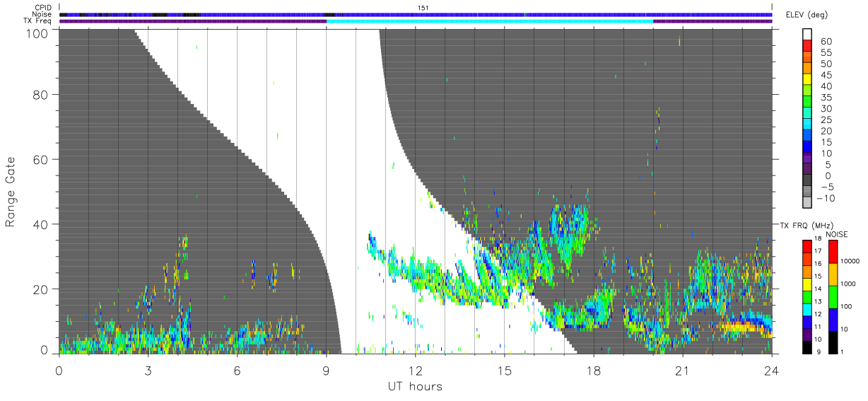Viewport: 868px width, 401px height.
Task: Click the CPID label at top left
Action: pos(44,7)
